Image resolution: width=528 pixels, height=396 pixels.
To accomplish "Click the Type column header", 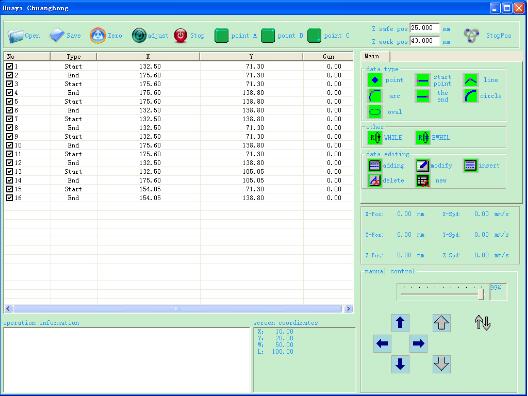I will (73, 56).
